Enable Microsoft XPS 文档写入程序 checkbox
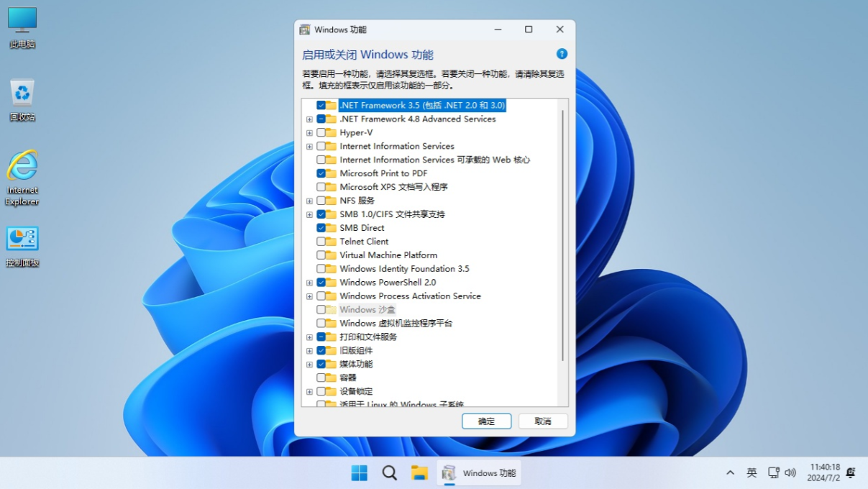This screenshot has width=868, height=489. 321,187
